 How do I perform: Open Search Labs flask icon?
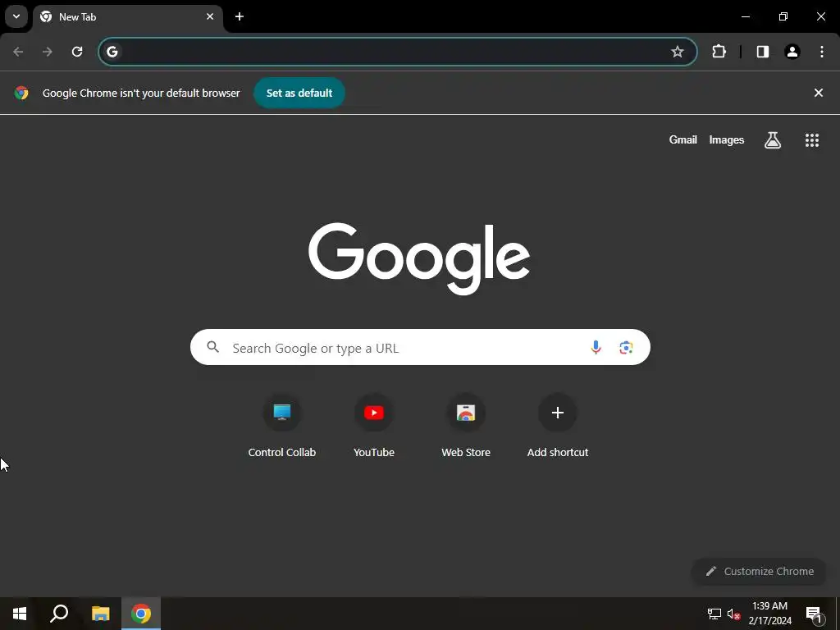773,139
